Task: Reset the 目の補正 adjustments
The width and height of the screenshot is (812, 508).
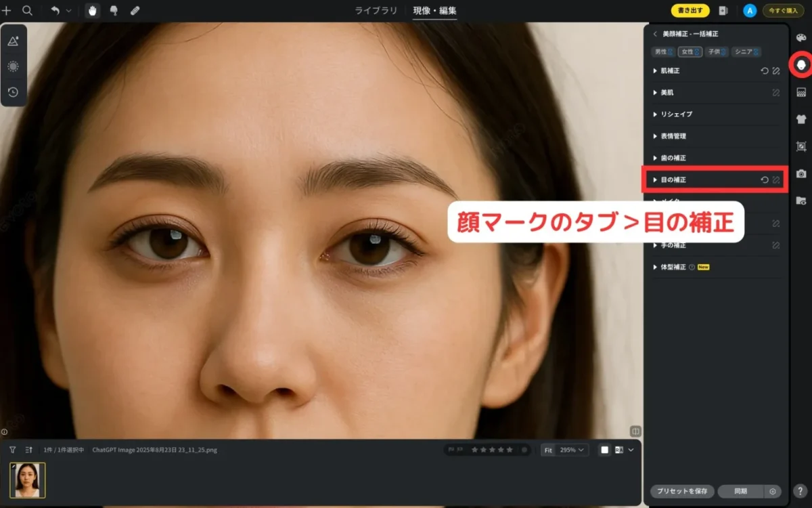Action: pyautogui.click(x=765, y=180)
